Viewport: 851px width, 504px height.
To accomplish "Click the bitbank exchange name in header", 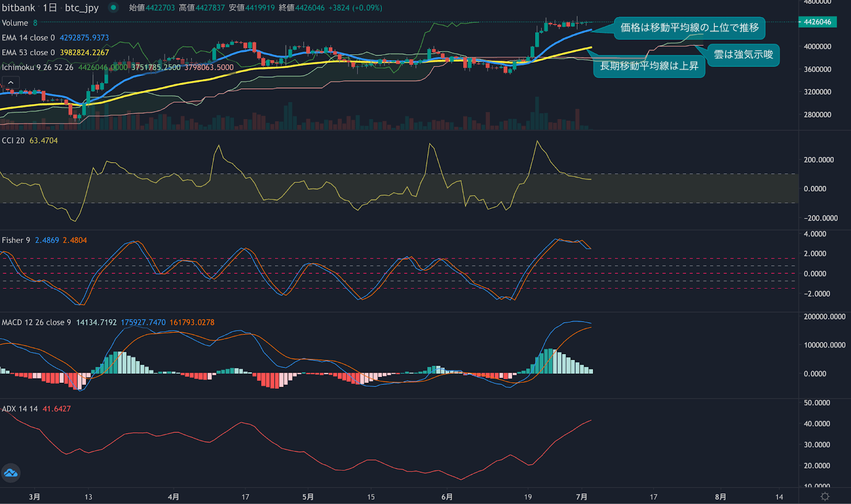I will (19, 7).
